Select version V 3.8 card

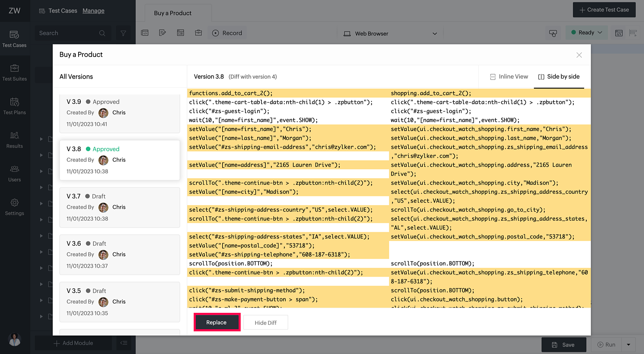click(119, 160)
